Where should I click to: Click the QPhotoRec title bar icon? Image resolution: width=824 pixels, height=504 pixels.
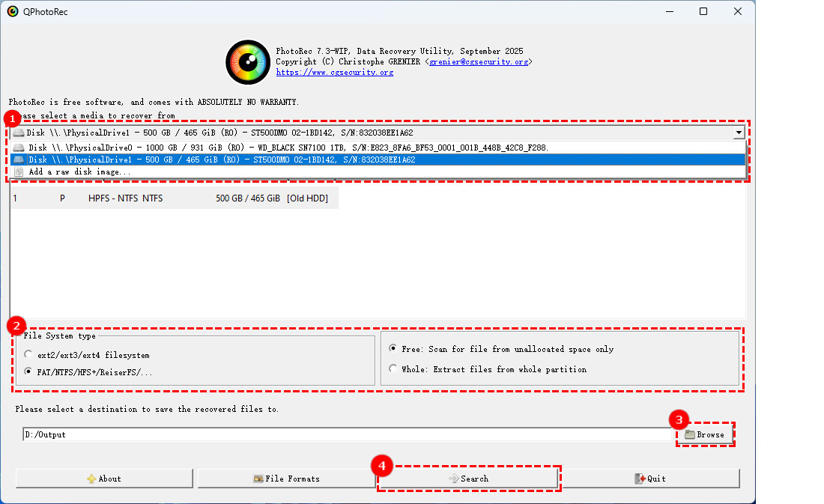coord(12,11)
